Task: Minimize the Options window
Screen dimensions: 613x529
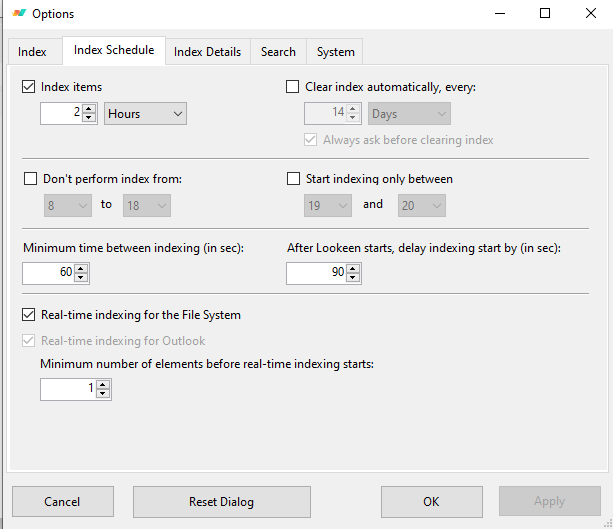Action: 500,14
